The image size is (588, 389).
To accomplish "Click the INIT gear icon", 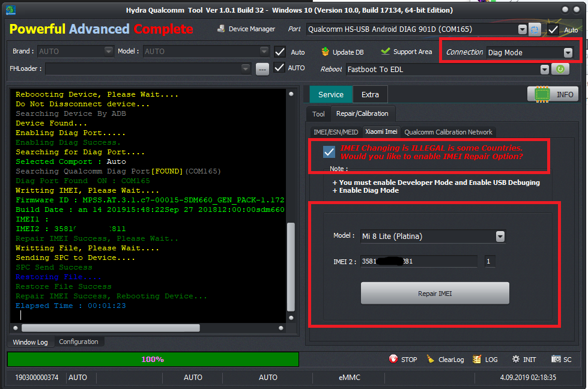I will [516, 359].
